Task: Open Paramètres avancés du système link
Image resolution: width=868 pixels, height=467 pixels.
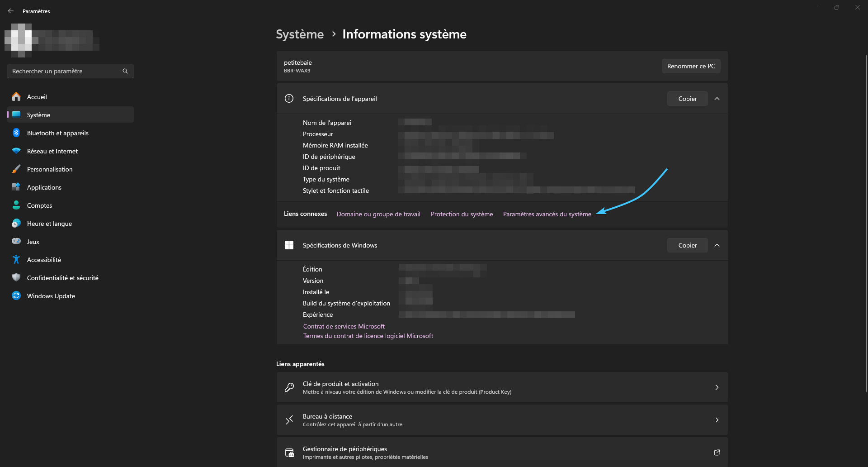Action: pos(547,214)
